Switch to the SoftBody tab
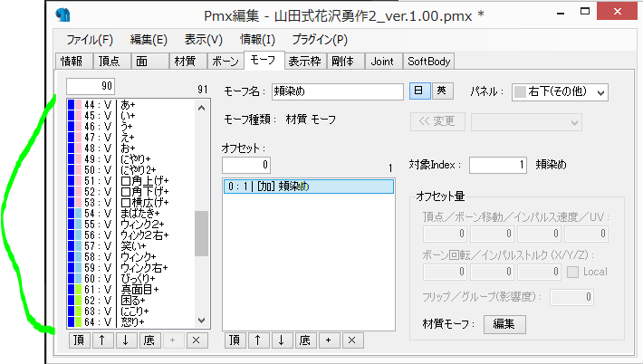Image resolution: width=643 pixels, height=364 pixels. (x=428, y=61)
